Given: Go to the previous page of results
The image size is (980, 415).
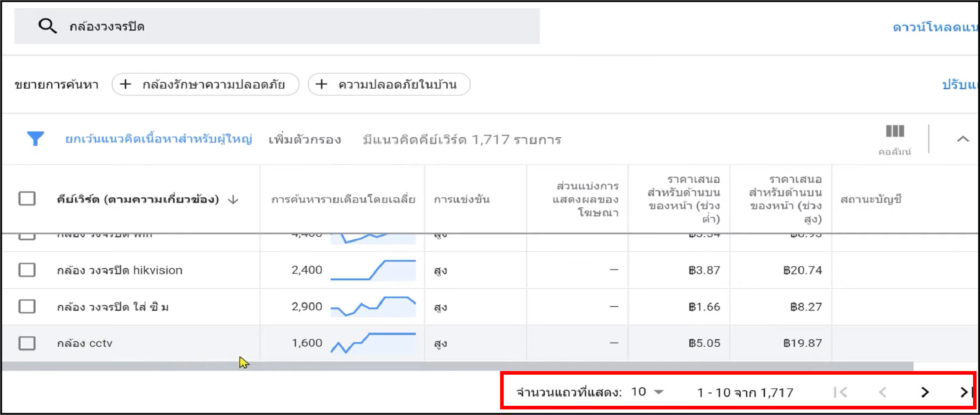Looking at the screenshot, I should [883, 392].
